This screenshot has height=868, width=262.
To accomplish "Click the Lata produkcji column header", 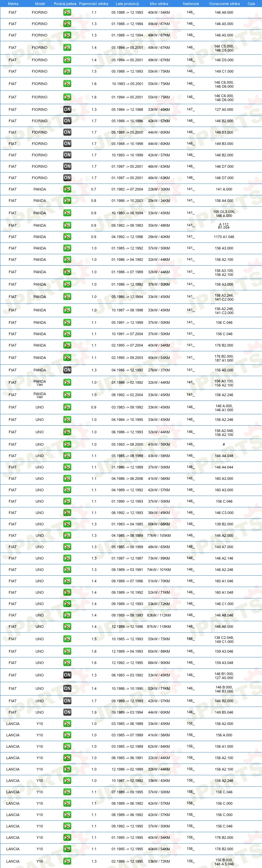I will pos(127,4).
